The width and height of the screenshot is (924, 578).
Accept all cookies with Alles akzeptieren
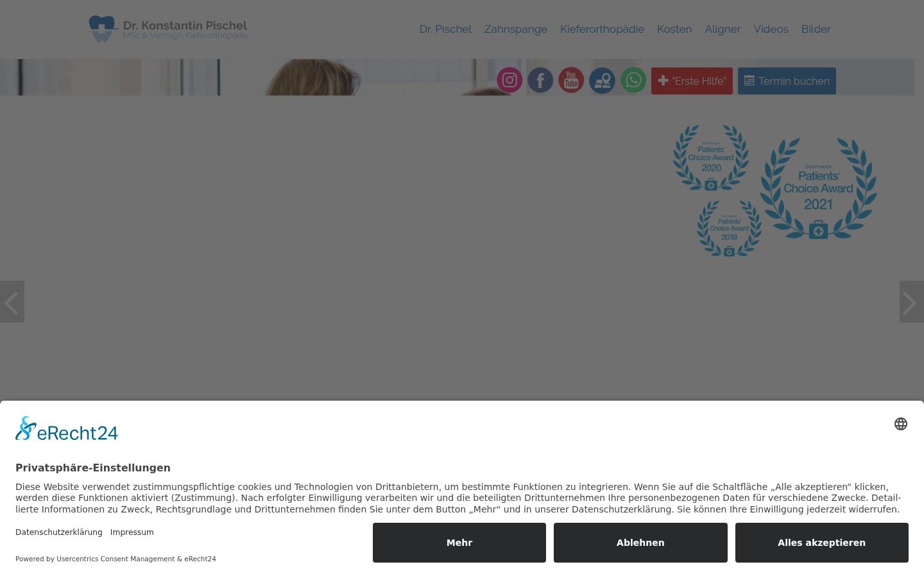click(x=822, y=543)
